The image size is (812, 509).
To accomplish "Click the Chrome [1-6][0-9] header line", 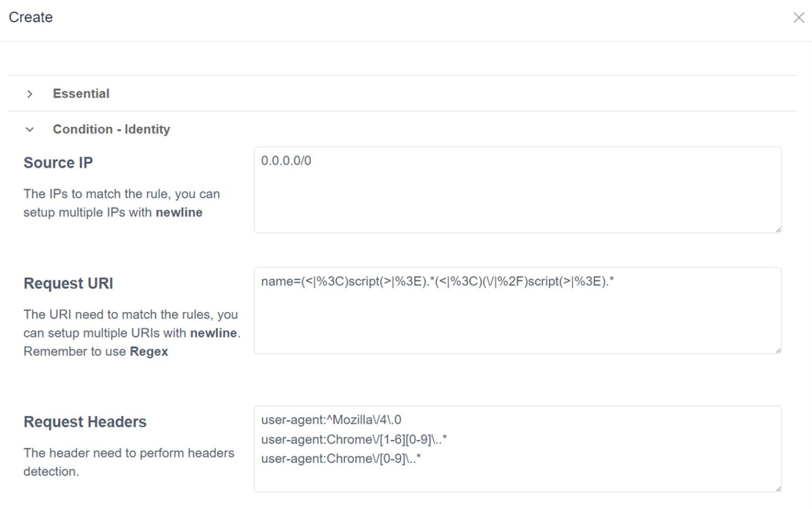I will pos(354,439).
